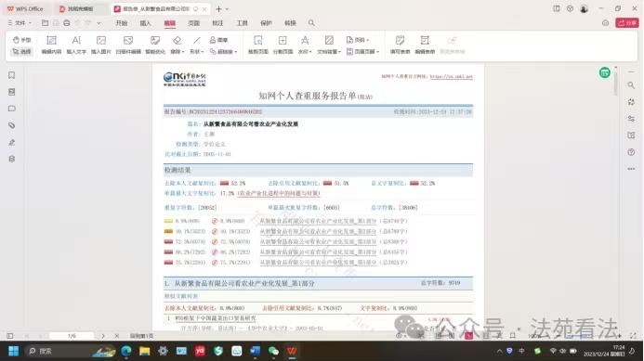Expand the Hyperlink (超链接) dropdown arrow
644x361 pixels.
click(236, 52)
